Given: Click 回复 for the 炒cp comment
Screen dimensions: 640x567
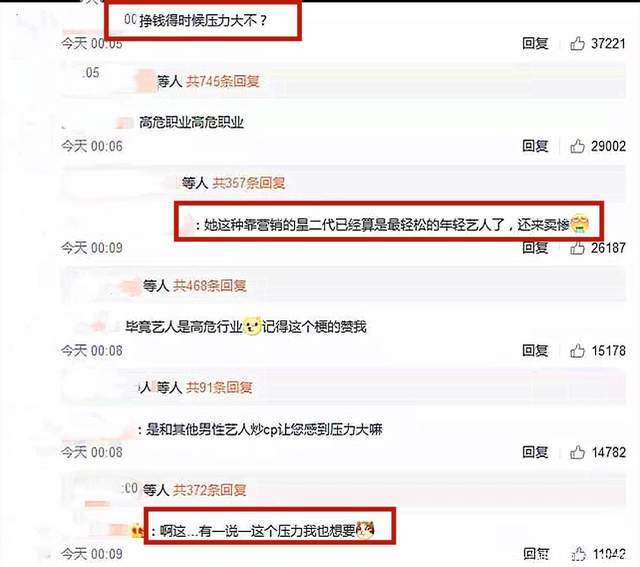Looking at the screenshot, I should [x=535, y=452].
